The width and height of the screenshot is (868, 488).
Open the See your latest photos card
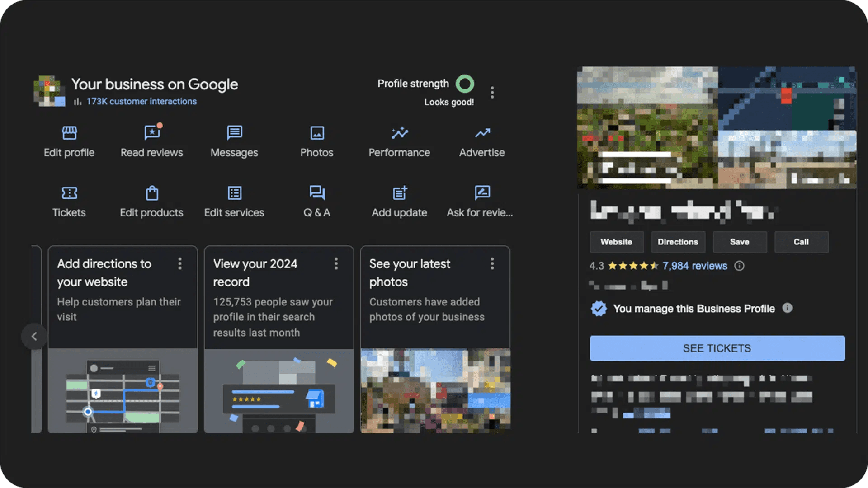435,339
